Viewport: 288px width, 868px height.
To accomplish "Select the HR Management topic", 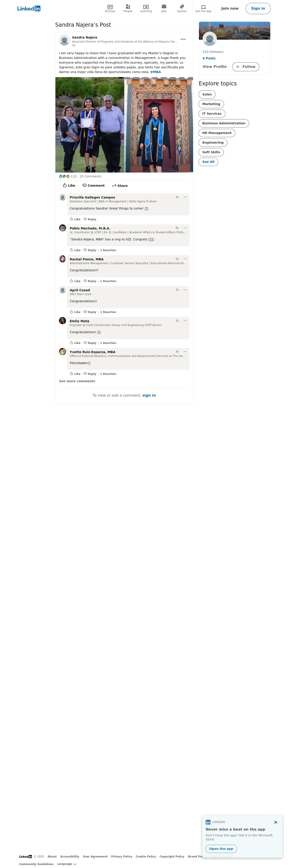I will [x=216, y=133].
